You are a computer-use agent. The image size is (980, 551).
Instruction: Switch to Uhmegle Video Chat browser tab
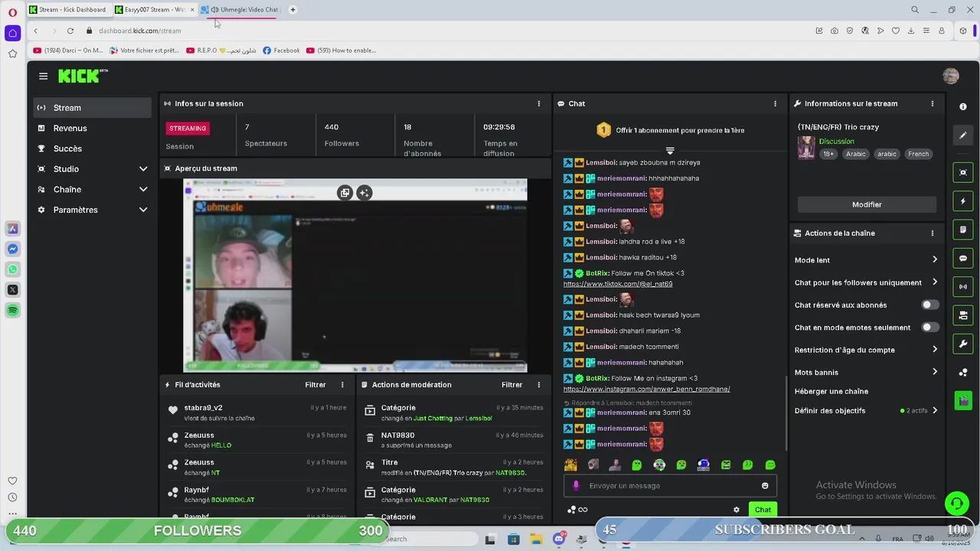coord(241,10)
